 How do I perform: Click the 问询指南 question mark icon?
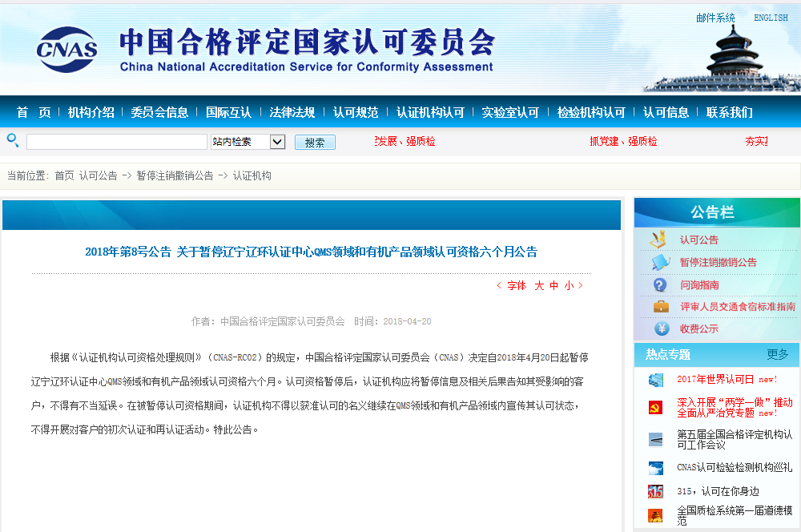660,284
